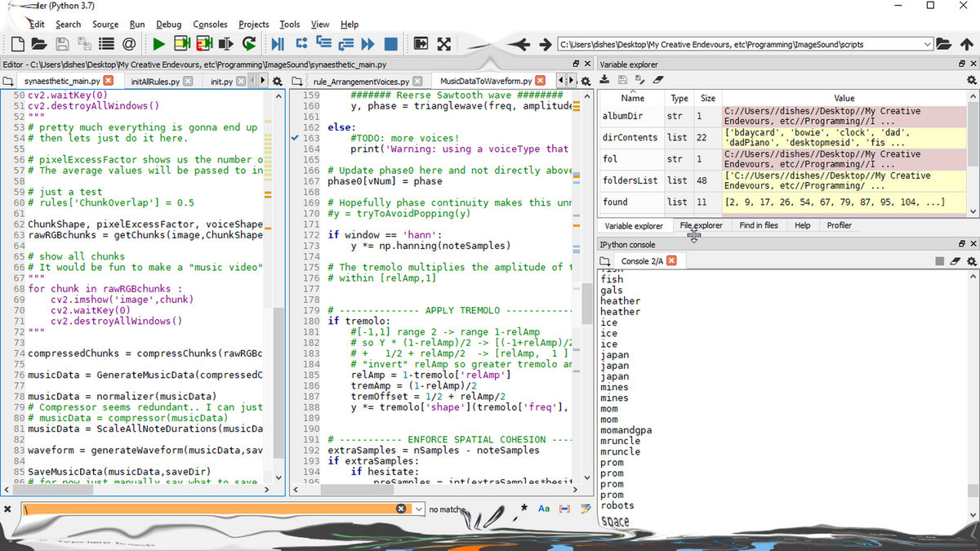This screenshot has height=551, width=980.
Task: Toggle regular expression search option in find bar
Action: (523, 509)
